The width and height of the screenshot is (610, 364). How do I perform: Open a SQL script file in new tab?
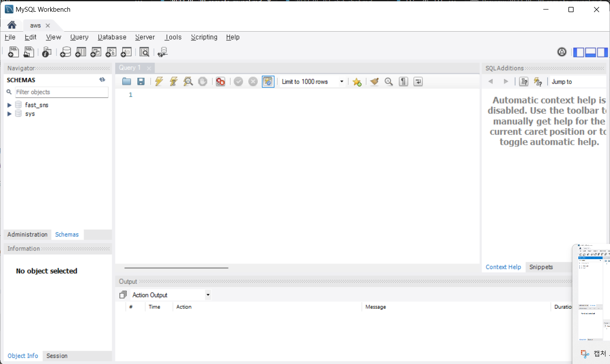coord(29,52)
